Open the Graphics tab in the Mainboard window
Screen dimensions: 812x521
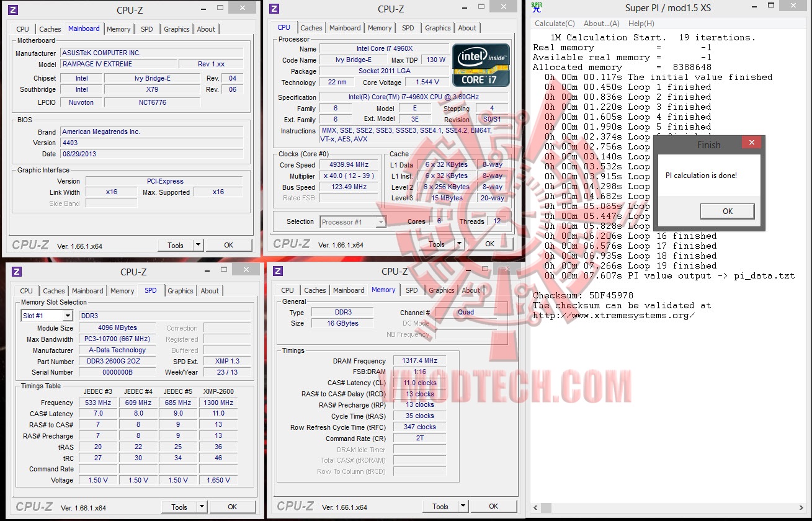coord(177,29)
